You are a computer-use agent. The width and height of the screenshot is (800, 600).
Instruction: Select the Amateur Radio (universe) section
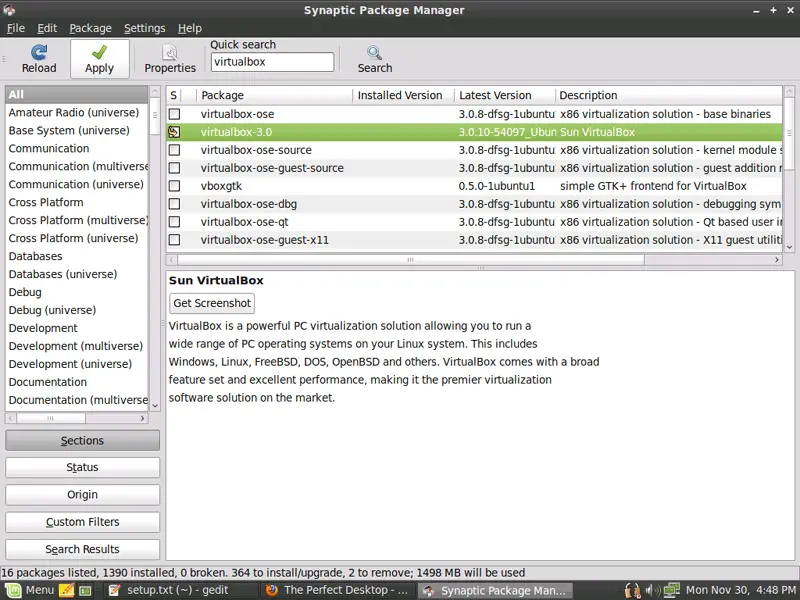(x=77, y=113)
